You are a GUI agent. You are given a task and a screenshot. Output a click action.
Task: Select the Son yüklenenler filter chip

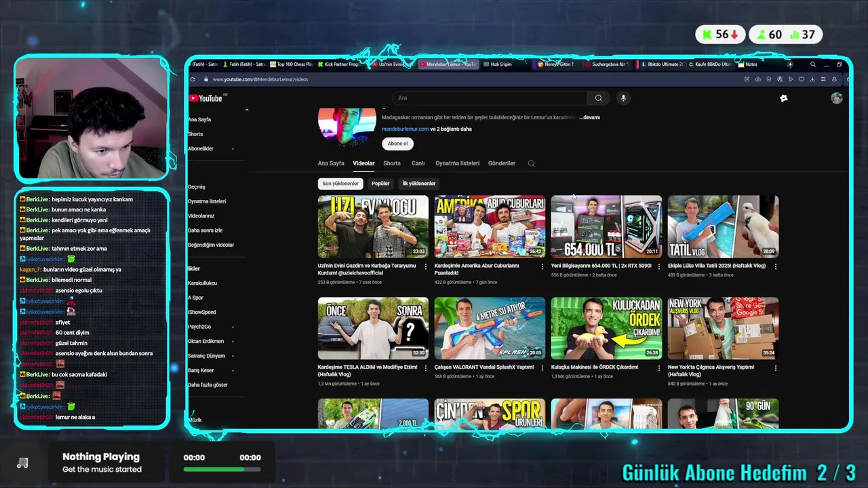coord(340,184)
